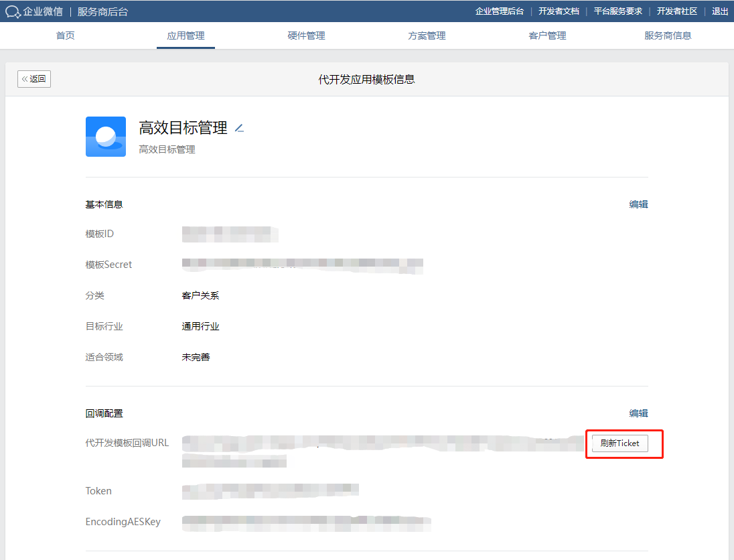Click 退出 to log out
Image resolution: width=734 pixels, height=560 pixels.
click(x=720, y=11)
